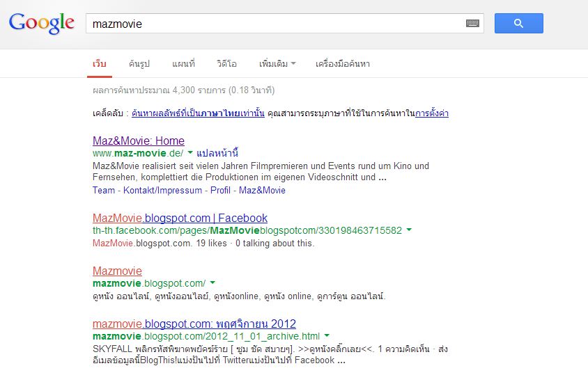Select the เว็บ tab
The height and width of the screenshot is (382, 588).
[100, 64]
